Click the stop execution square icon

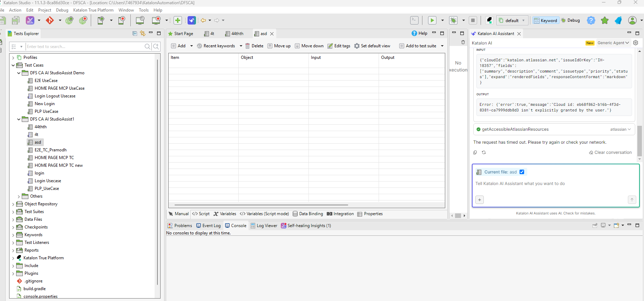473,20
